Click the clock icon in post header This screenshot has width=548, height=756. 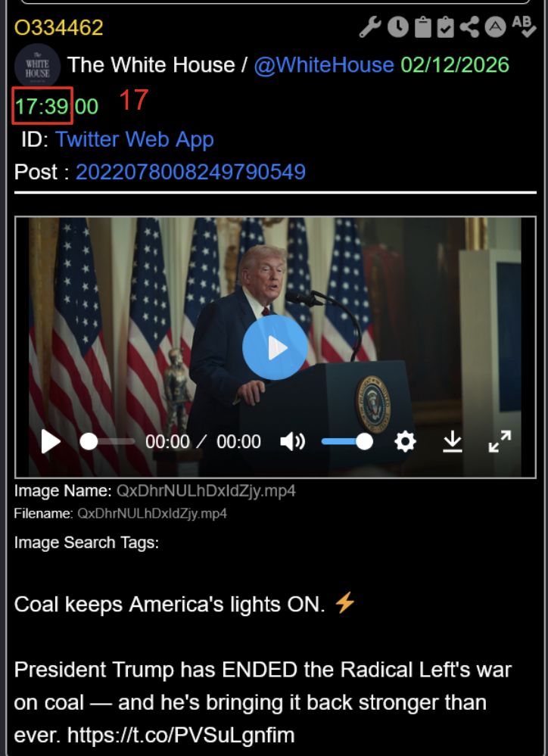tap(397, 28)
